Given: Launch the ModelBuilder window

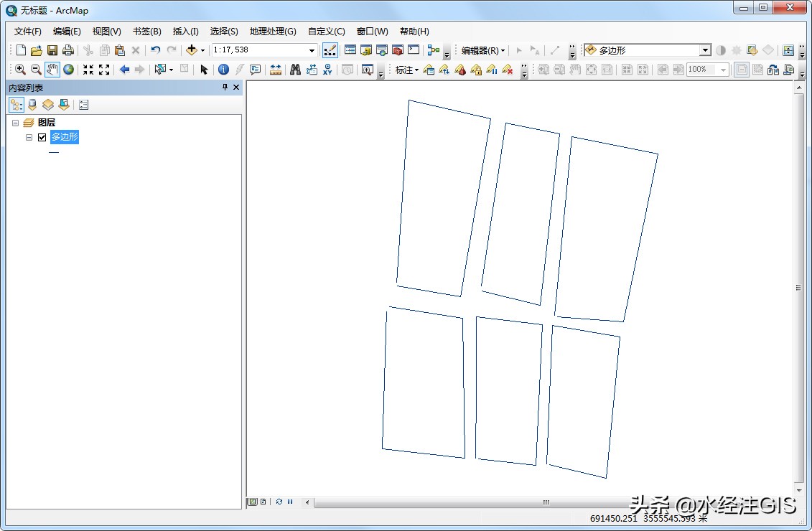Looking at the screenshot, I should 434,50.
